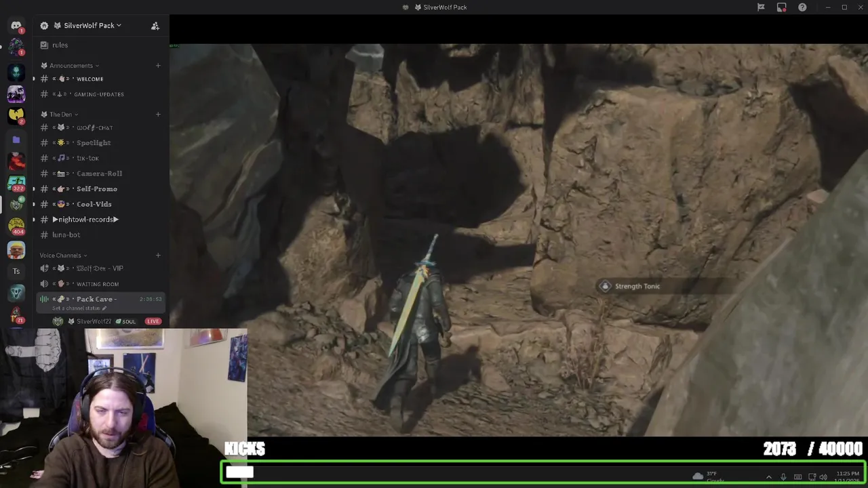Click the webcam overlay thumbnail

[123, 408]
